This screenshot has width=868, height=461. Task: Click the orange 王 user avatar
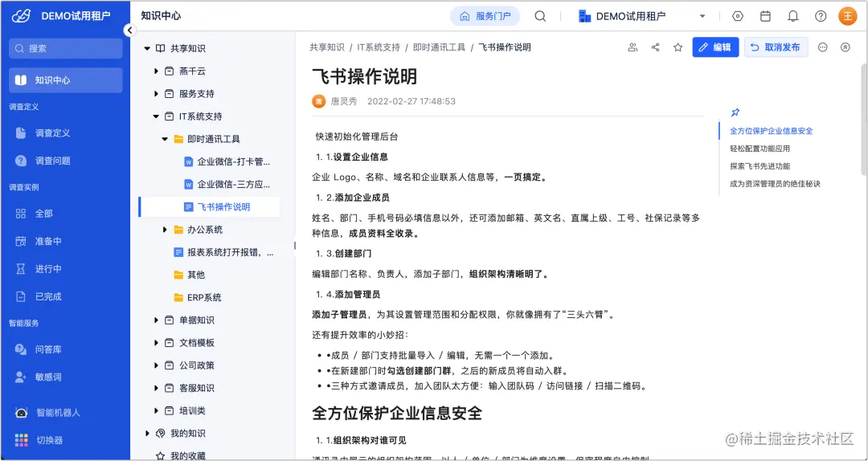point(848,16)
